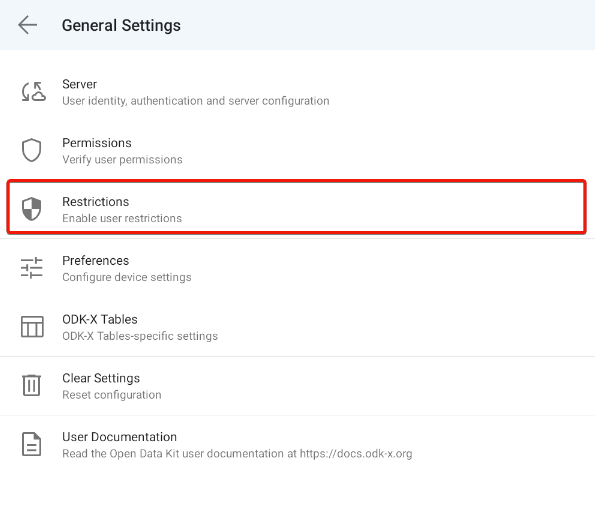Click the Clear Settings trash icon
This screenshot has height=524, width=595.
click(31, 385)
